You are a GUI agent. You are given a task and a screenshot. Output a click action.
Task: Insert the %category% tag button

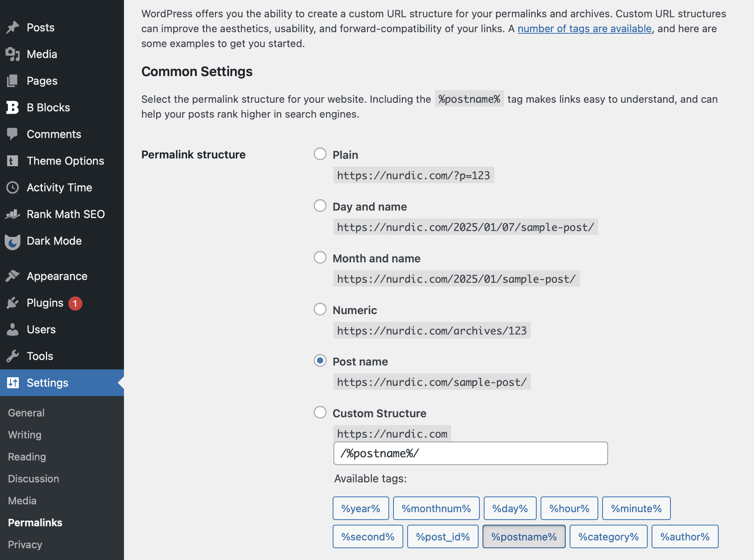608,536
